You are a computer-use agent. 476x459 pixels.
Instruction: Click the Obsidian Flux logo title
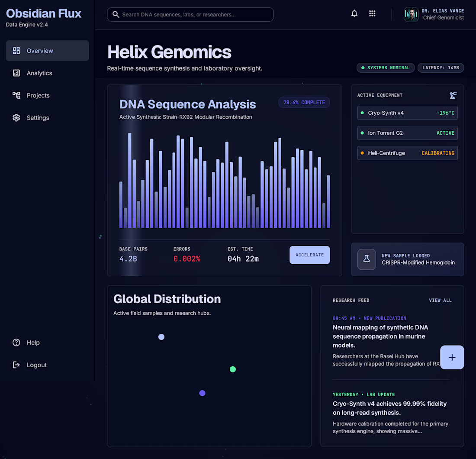pos(44,14)
